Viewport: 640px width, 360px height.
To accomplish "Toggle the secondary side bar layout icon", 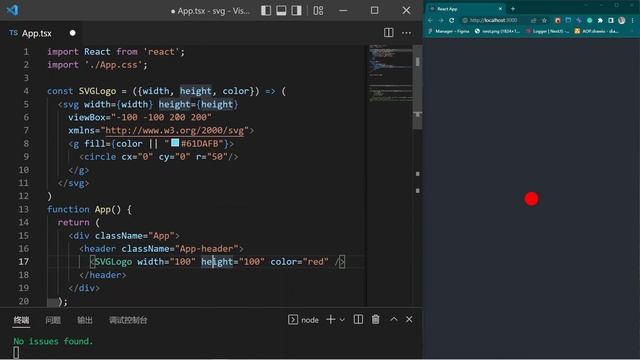I will pyautogui.click(x=296, y=10).
